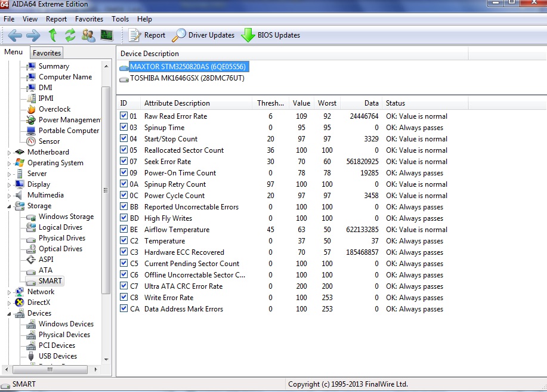This screenshot has height=392, width=547.
Task: Toggle the Data Address Mark Errors checkbox
Action: (x=123, y=308)
